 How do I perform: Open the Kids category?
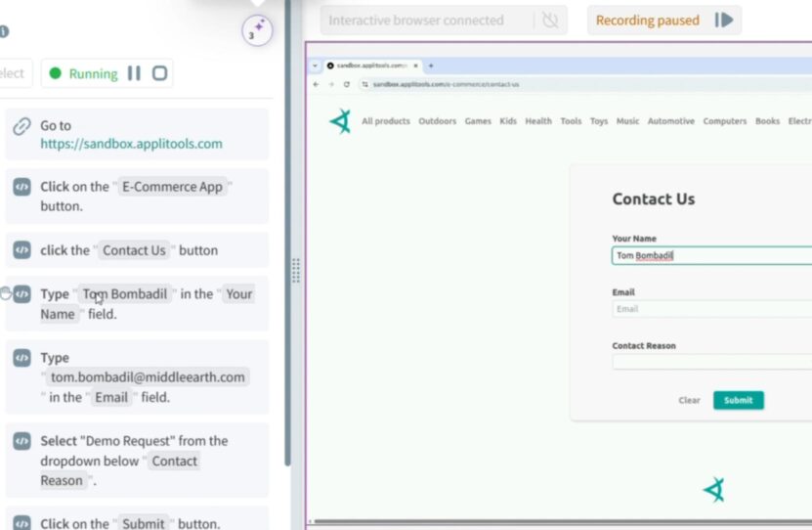[508, 120]
